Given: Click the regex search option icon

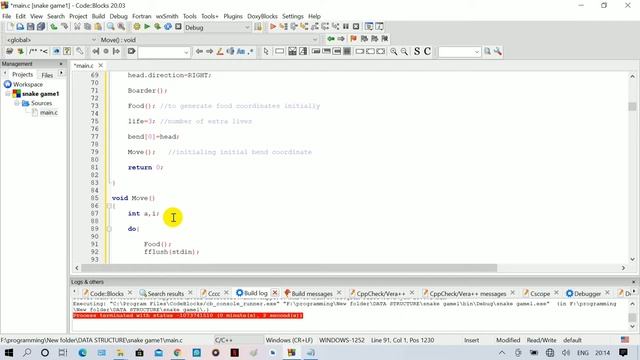Looking at the screenshot, I should click(251, 51).
